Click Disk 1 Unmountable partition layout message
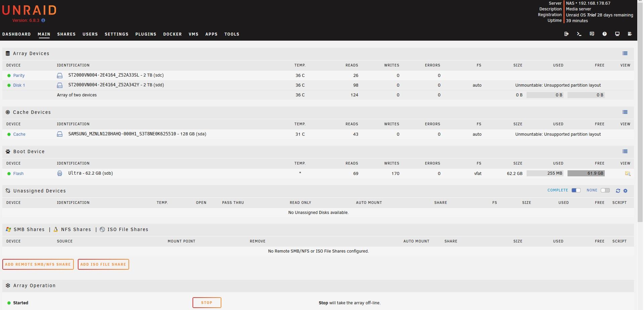Viewport: 644px width, 310px height. [x=558, y=85]
